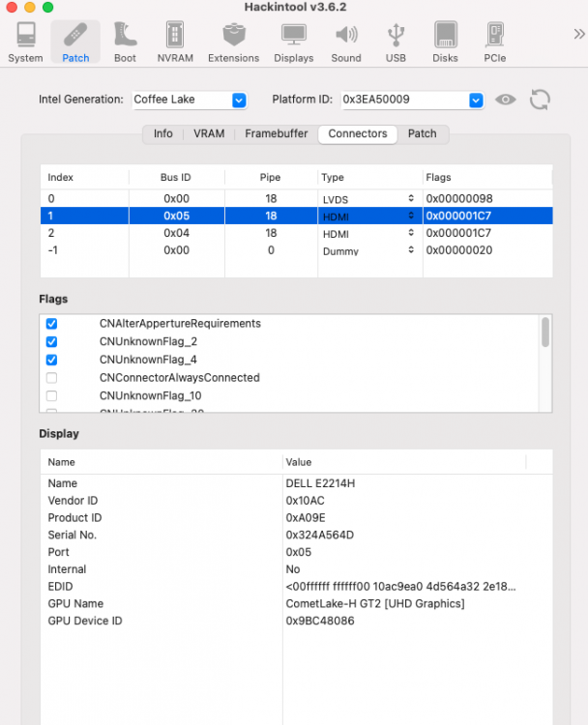Screen dimensions: 588x725
Task: Enable CNConnectorAlwaysConnected flag
Action: [52, 378]
